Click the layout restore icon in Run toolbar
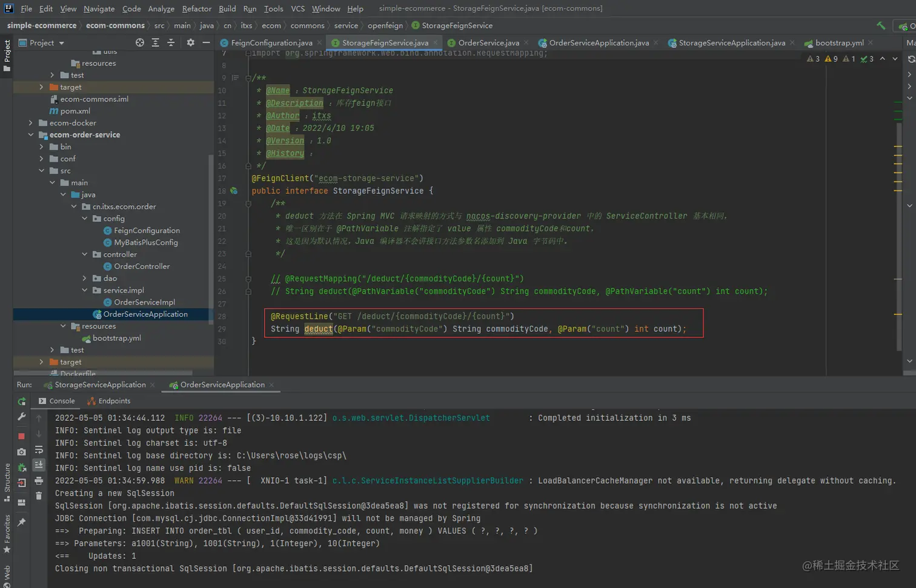The height and width of the screenshot is (588, 916). (x=22, y=502)
